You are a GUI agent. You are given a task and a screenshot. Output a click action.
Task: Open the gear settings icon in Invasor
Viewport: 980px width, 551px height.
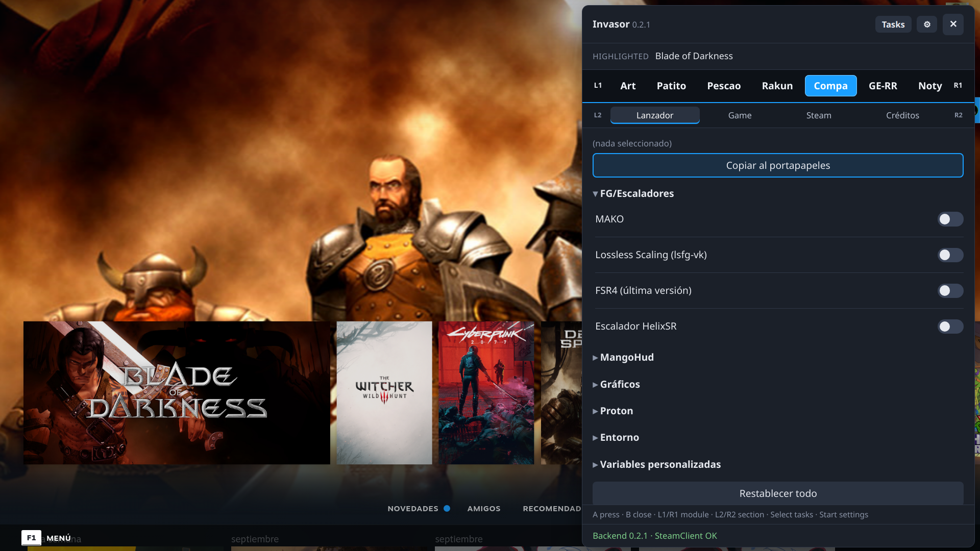point(927,24)
